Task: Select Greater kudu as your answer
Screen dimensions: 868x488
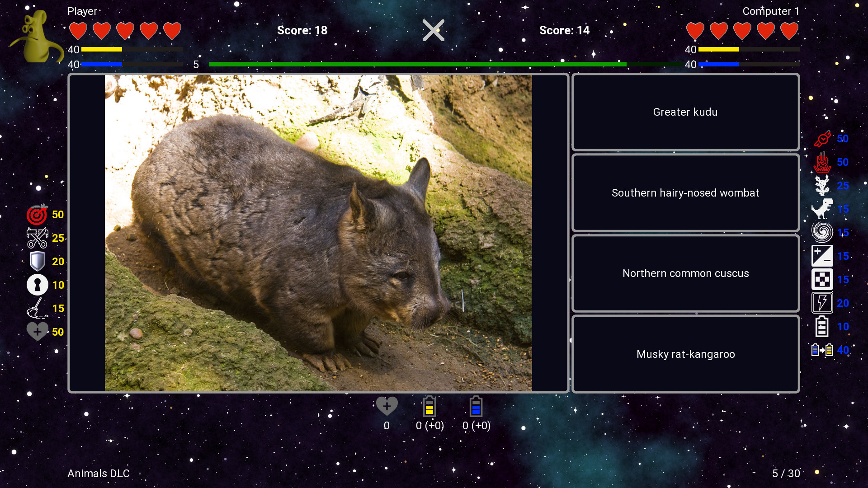Action: click(685, 112)
